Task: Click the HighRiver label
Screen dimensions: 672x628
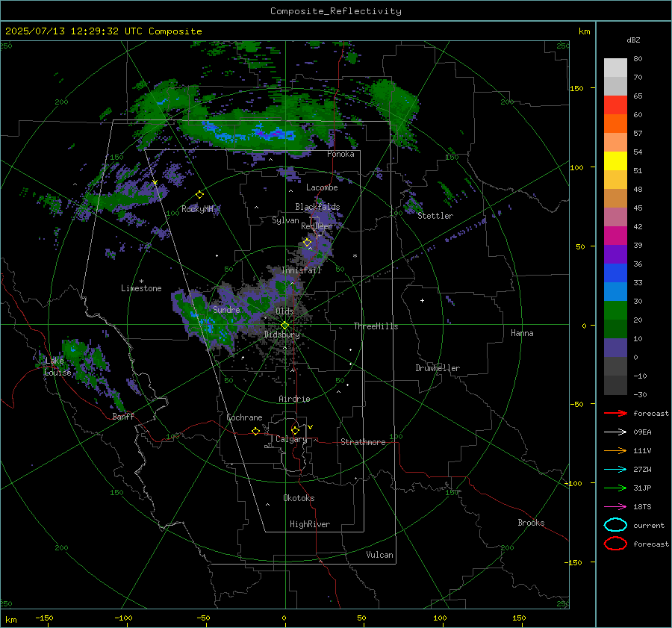Action: click(310, 524)
